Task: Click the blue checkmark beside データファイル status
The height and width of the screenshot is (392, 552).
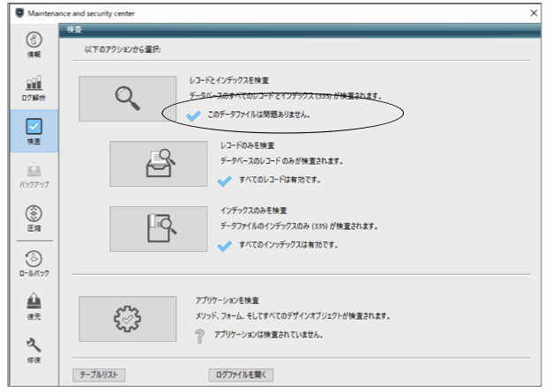Action: click(x=193, y=115)
